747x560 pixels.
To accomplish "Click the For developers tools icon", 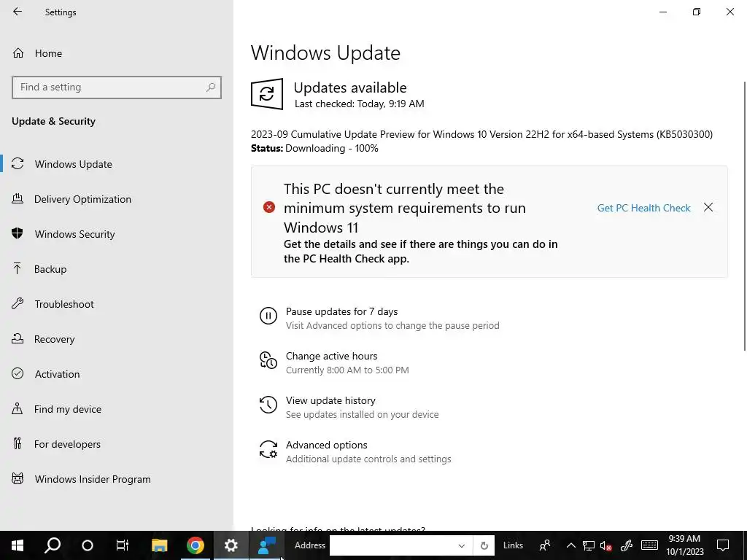I will (18, 443).
